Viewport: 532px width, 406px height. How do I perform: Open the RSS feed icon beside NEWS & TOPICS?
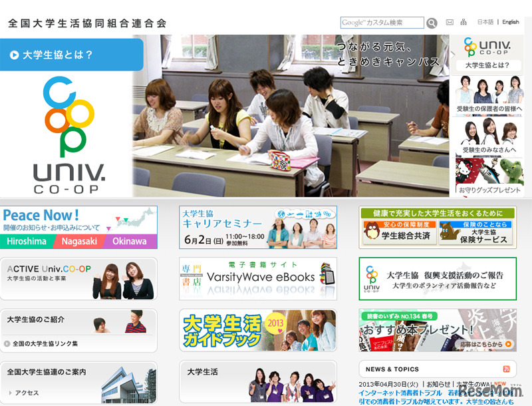click(507, 368)
